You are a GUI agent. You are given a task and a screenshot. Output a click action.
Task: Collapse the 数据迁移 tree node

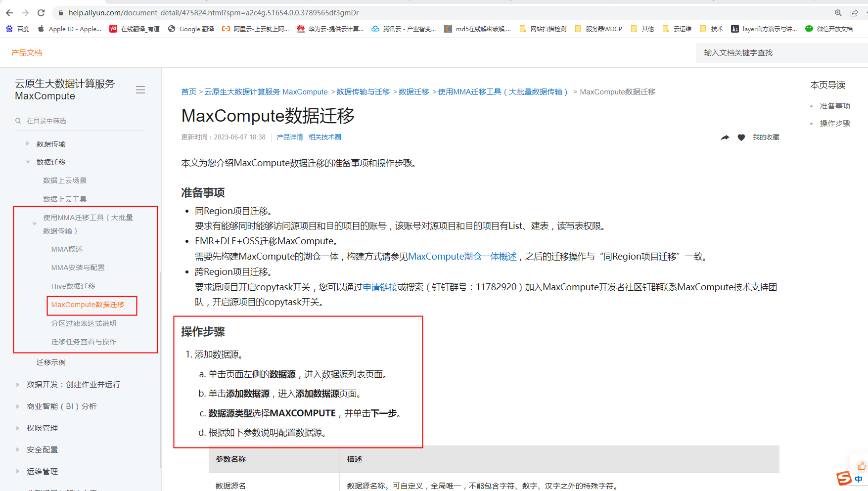coord(28,162)
